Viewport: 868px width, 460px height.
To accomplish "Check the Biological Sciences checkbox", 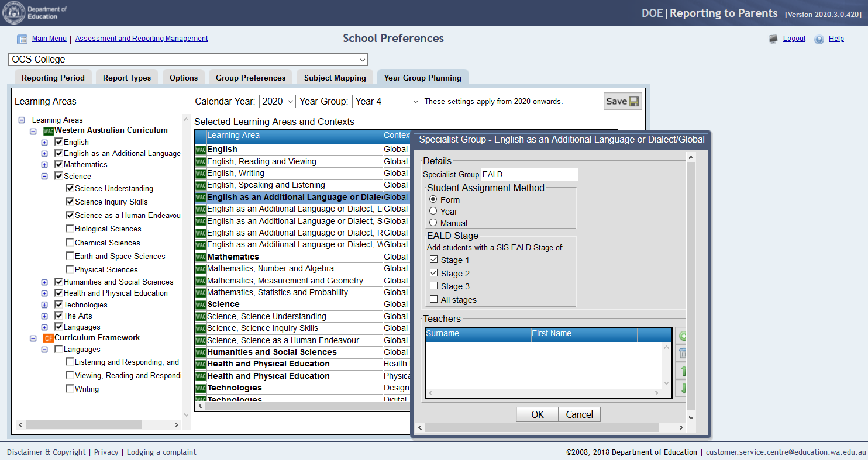I will [x=70, y=229].
